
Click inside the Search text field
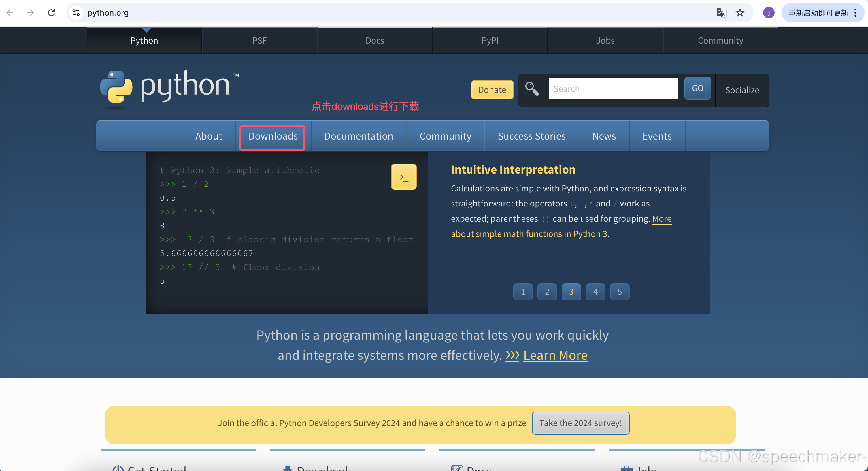[613, 89]
